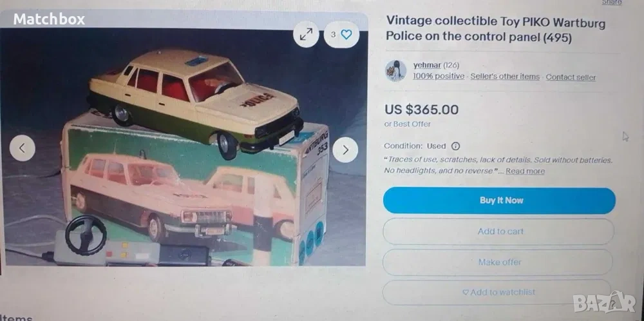Click the Share link at top
This screenshot has width=644, height=321.
(612, 3)
